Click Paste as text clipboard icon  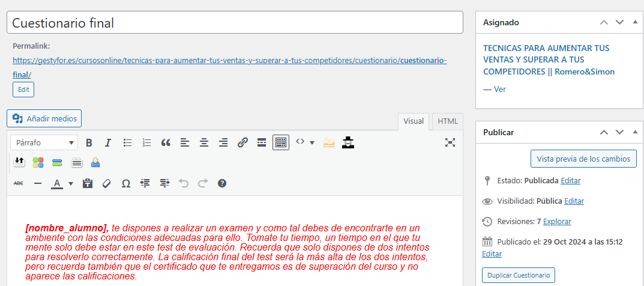coord(87,183)
